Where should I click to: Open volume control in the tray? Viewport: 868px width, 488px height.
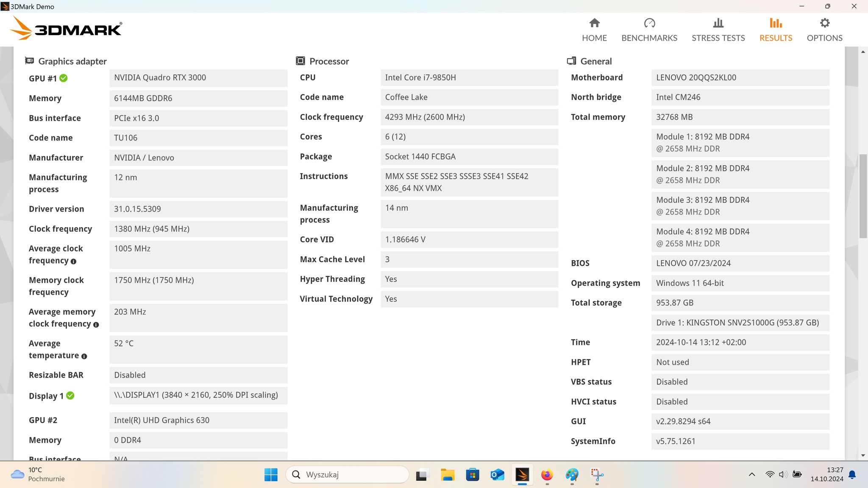point(783,474)
